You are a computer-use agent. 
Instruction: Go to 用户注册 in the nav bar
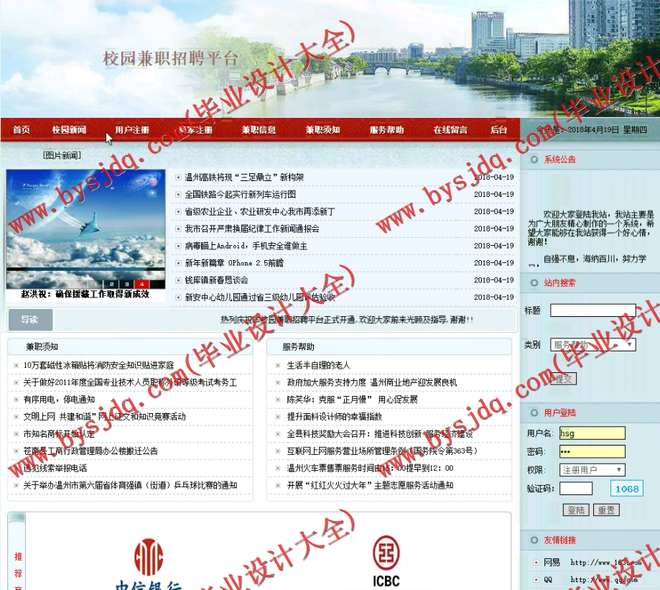pos(132,130)
